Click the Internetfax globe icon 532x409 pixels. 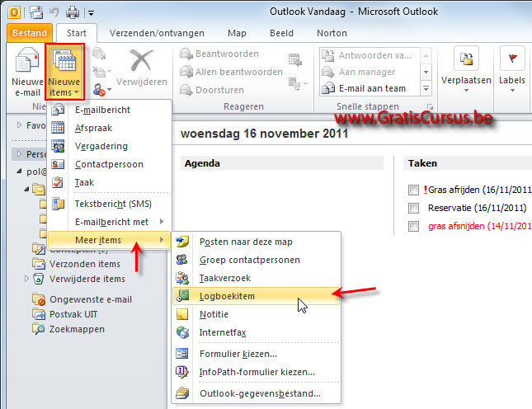click(x=182, y=332)
